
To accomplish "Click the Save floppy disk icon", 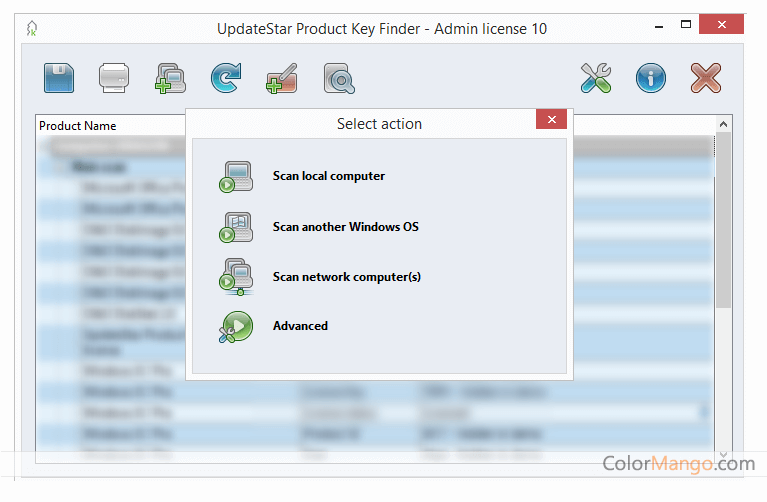I will (x=59, y=77).
